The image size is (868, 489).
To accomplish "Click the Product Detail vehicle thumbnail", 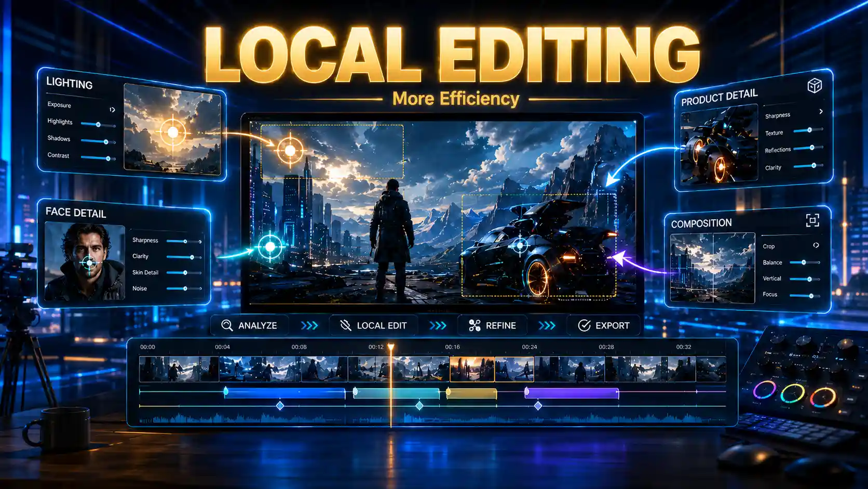I will click(719, 145).
